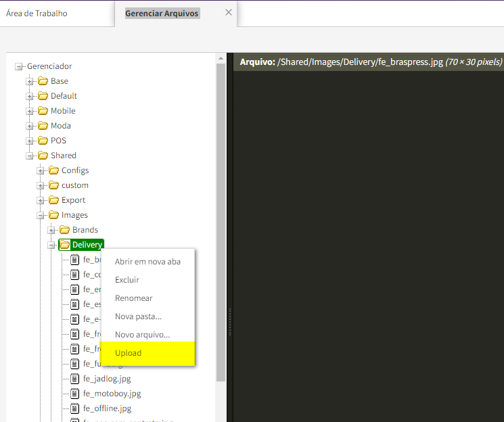Screen dimensions: 504x422
Task: Select the Brands folder label
Action: coord(85,230)
